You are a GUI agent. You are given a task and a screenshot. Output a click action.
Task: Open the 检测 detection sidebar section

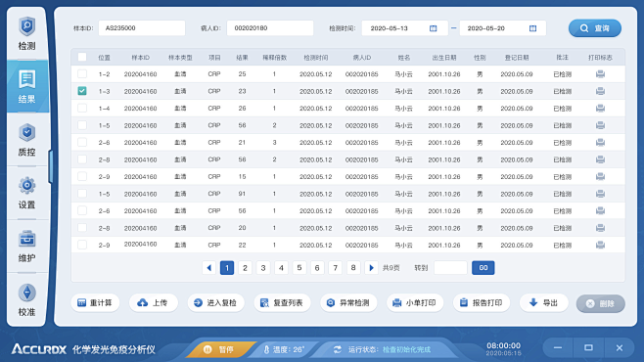(26, 33)
